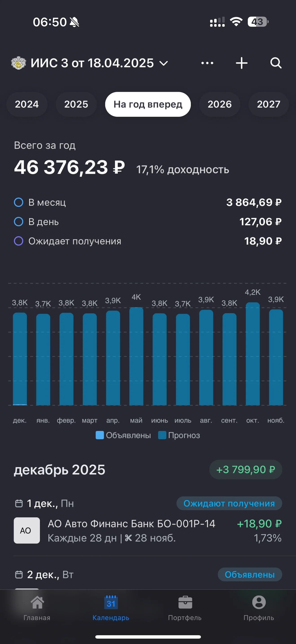Viewport: 296px width, 644px height.
Task: Tap the +18,90 ₽ payment amount
Action: click(x=259, y=524)
